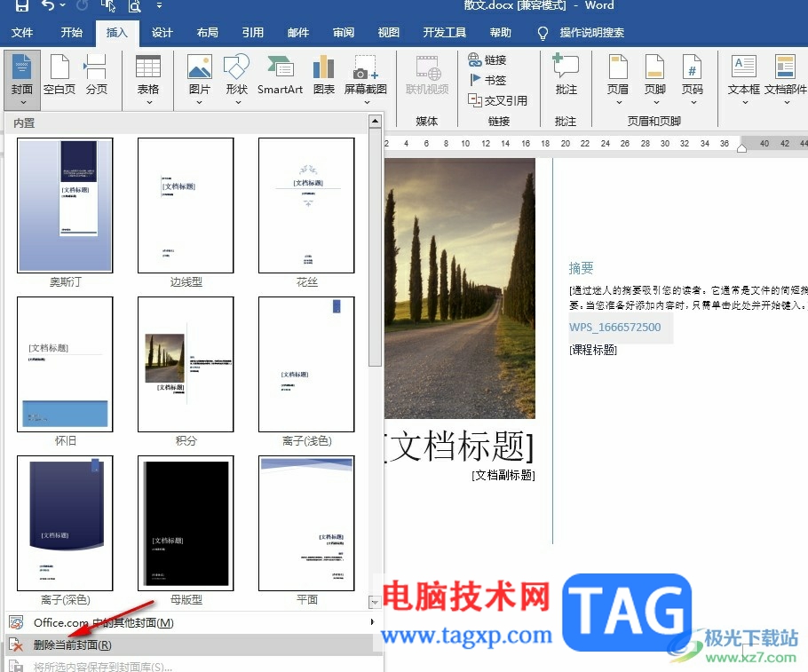Select the 离子(浅色) cover page thumbnail
808x672 pixels.
(x=306, y=364)
